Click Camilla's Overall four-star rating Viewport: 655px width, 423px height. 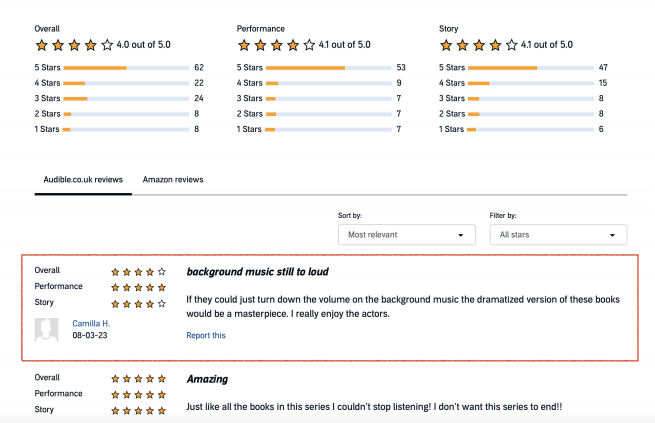pos(138,272)
